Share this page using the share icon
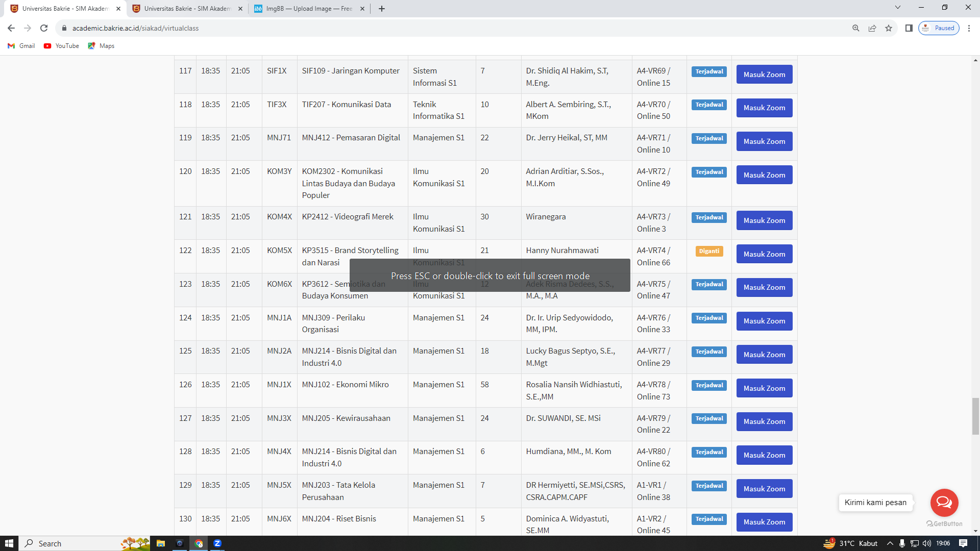This screenshot has height=551, width=980. coord(872,28)
